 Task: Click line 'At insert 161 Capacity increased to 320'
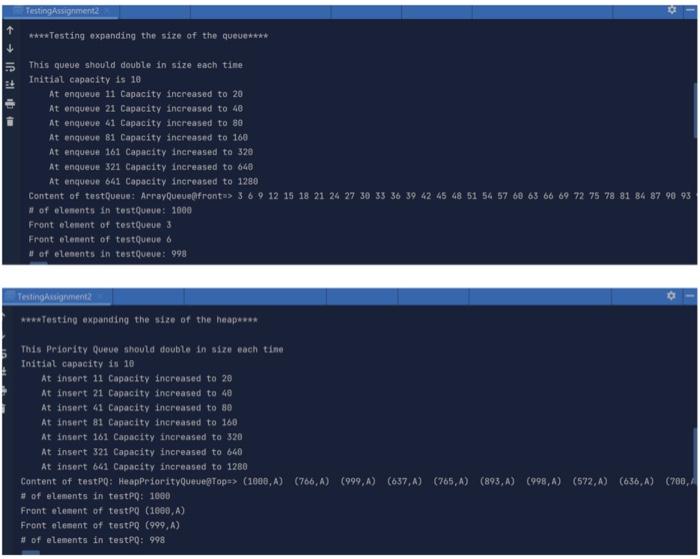pos(142,437)
